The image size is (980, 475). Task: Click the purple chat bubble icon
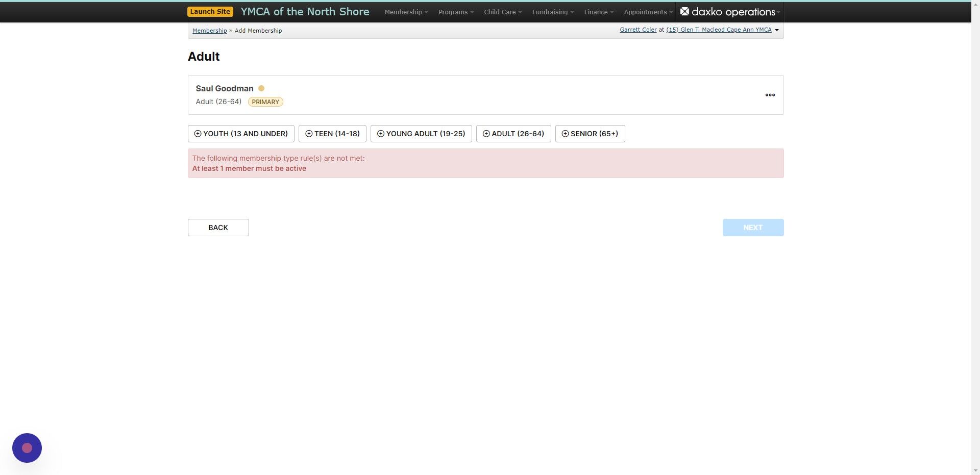click(x=27, y=448)
